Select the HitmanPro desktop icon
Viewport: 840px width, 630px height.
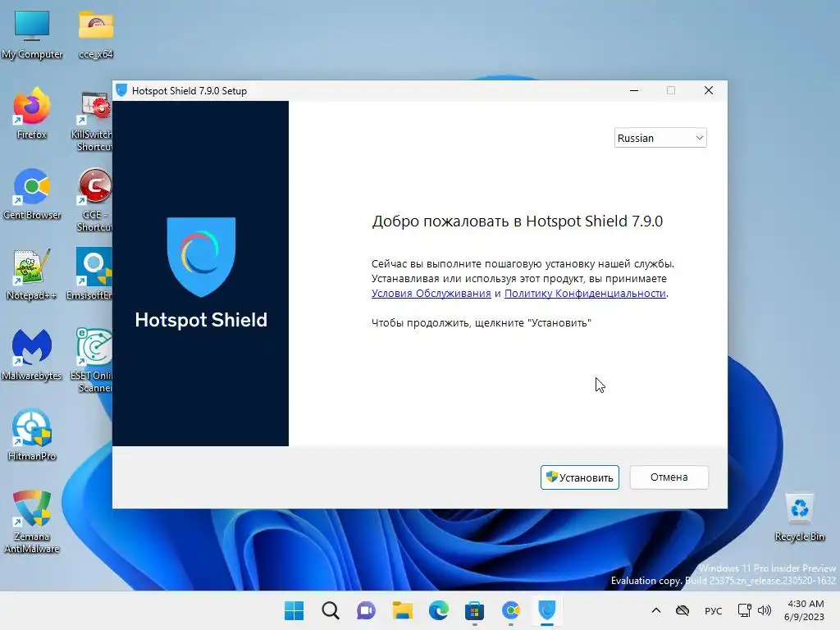point(32,436)
